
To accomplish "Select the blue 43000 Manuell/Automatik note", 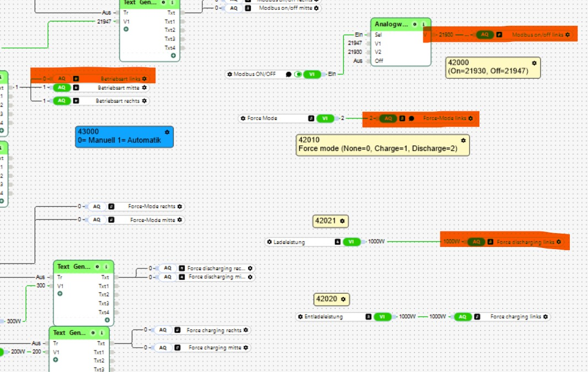I will (x=125, y=137).
